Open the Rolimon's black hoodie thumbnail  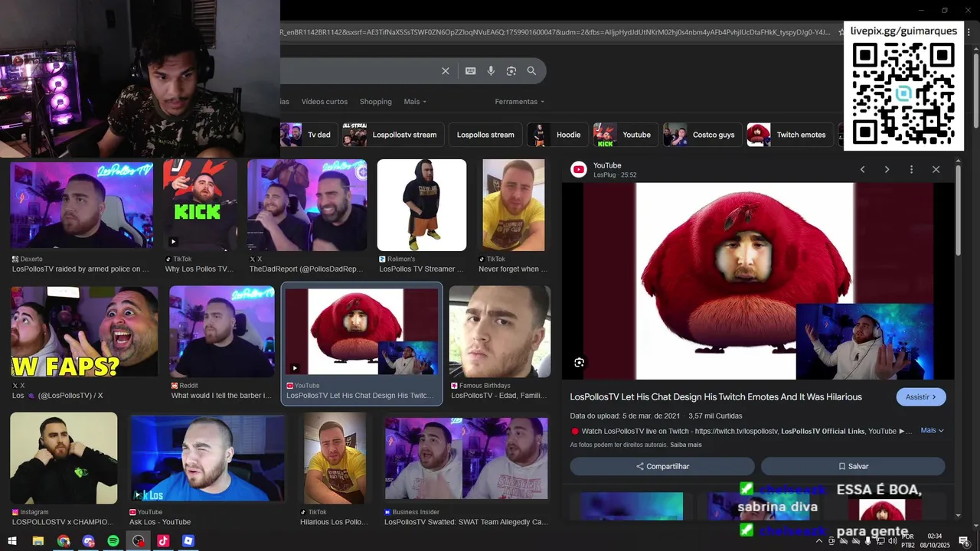tap(422, 205)
